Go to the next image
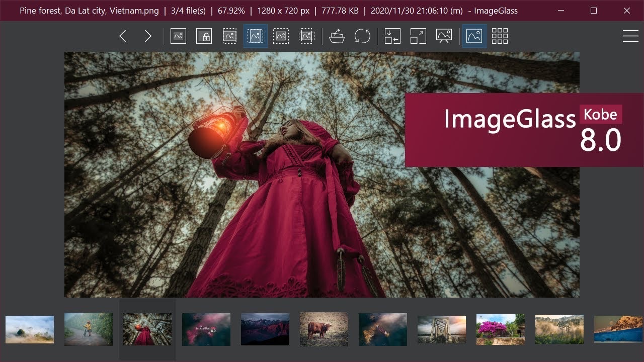This screenshot has height=362, width=644. 148,36
